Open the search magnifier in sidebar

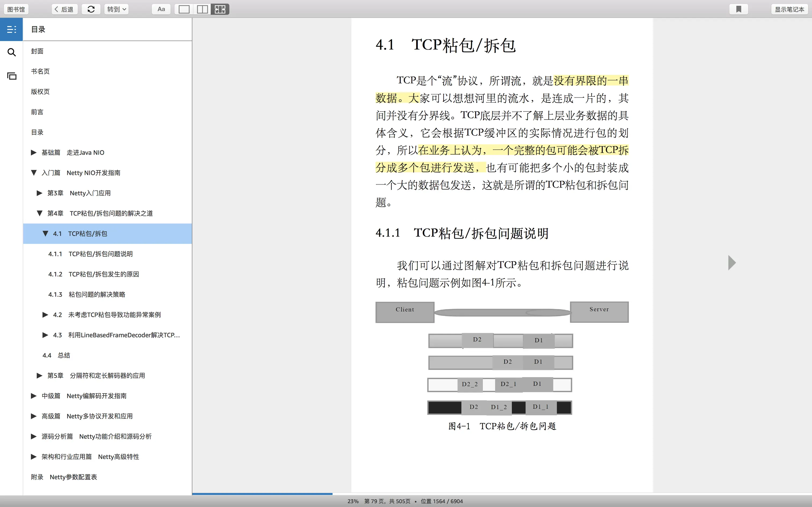click(11, 52)
